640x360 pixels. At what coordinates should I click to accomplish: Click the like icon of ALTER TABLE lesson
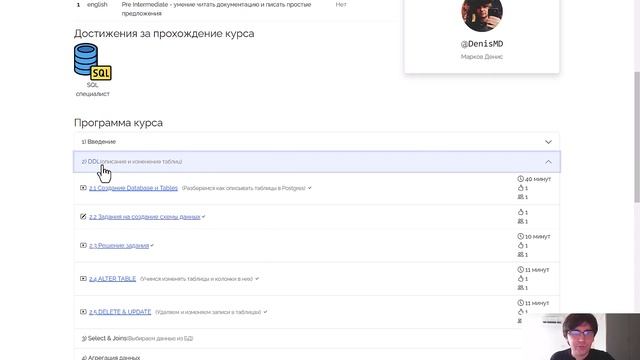520,278
